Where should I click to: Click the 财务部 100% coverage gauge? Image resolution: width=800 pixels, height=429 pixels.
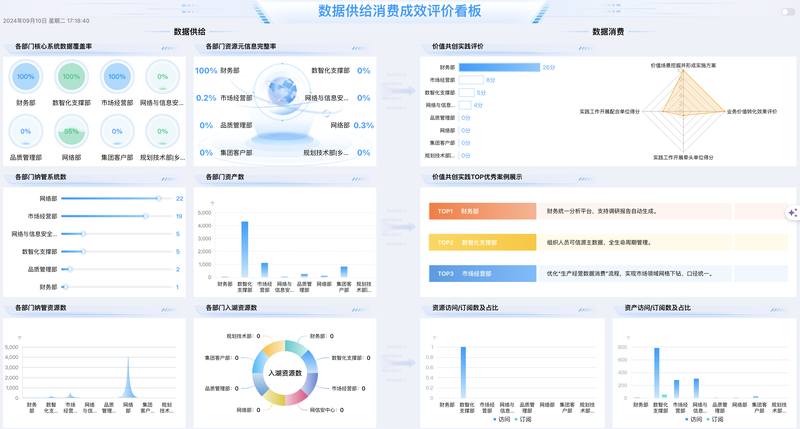tap(26, 77)
